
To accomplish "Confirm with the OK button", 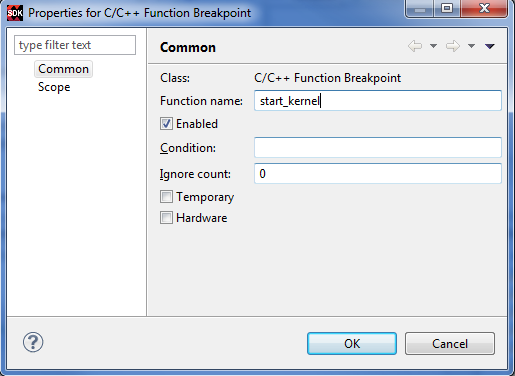I will [352, 343].
